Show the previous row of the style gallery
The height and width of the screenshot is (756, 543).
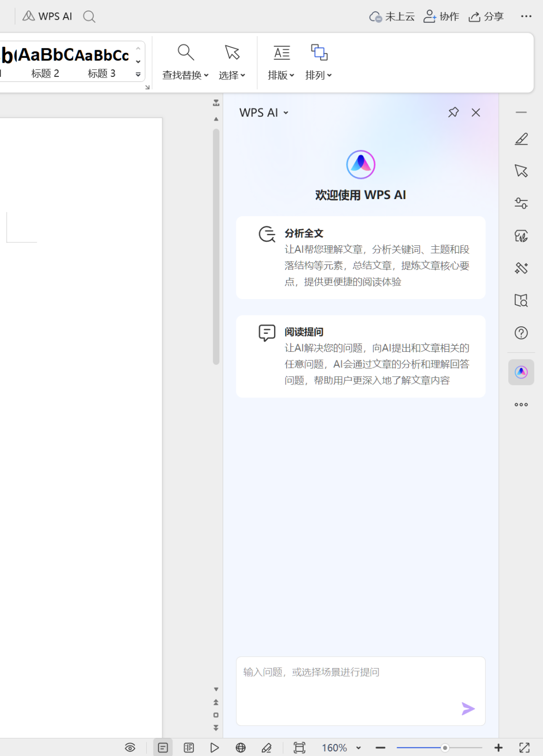(138, 49)
